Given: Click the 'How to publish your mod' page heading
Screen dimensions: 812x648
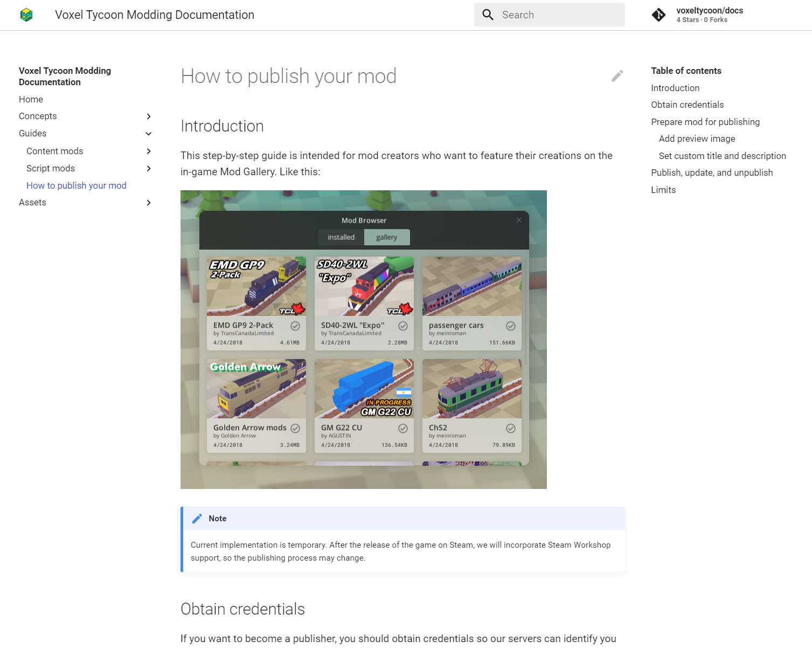Looking at the screenshot, I should pyautogui.click(x=288, y=76).
